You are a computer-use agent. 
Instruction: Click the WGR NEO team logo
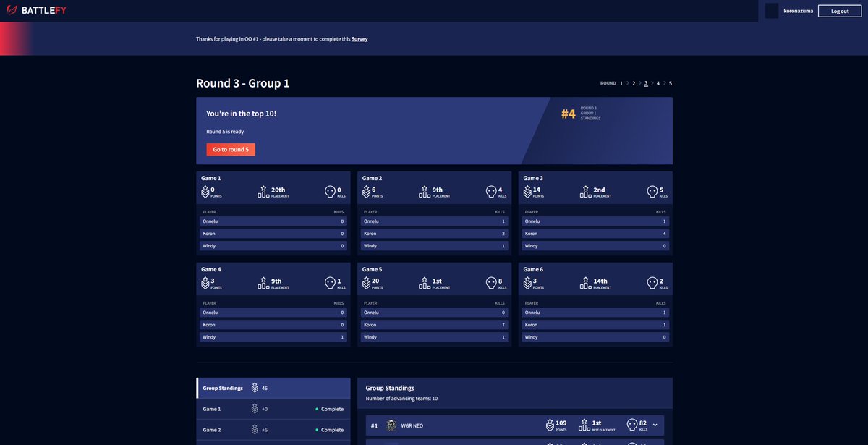coord(391,425)
